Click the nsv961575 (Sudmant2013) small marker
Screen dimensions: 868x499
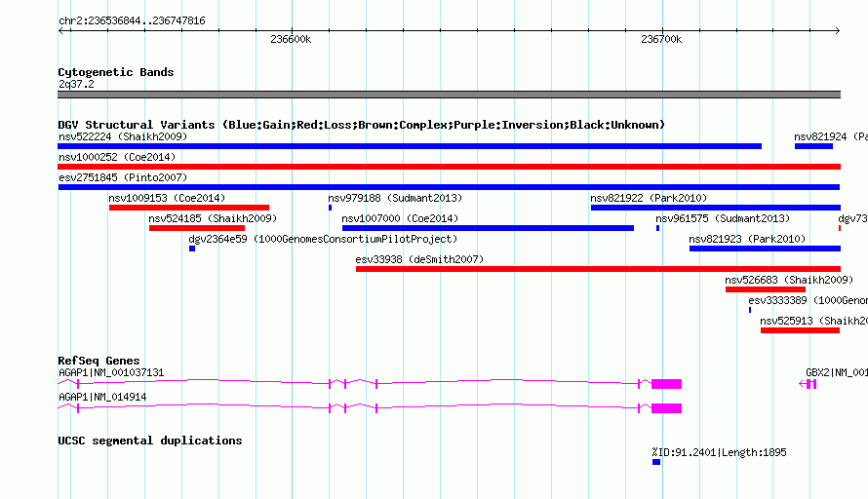pos(657,228)
